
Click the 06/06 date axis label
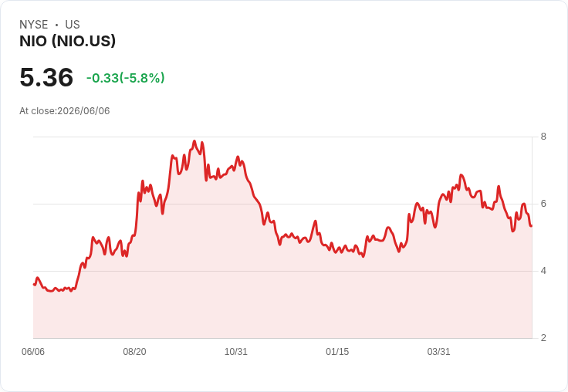33,352
